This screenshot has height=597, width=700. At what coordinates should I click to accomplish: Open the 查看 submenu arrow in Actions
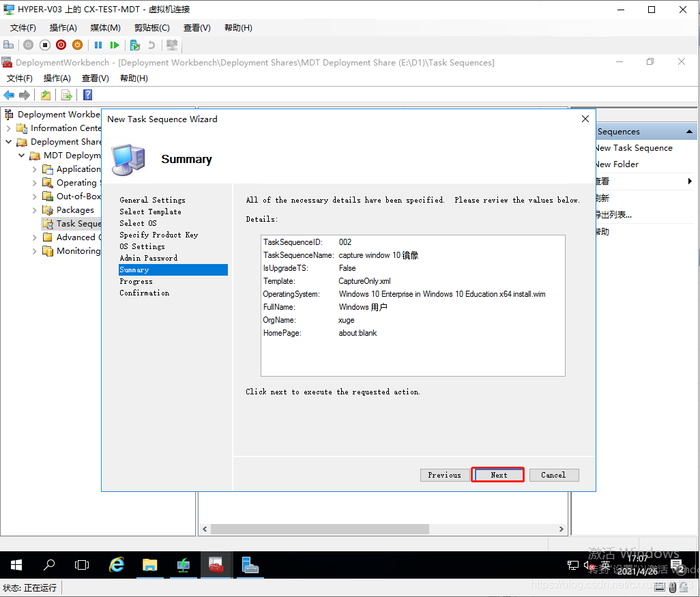point(690,181)
